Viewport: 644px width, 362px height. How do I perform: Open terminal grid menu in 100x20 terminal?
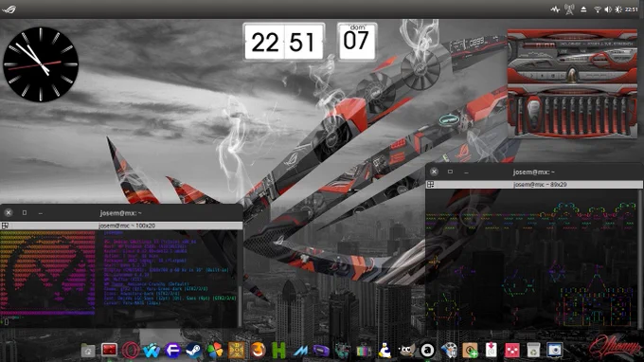click(5, 226)
